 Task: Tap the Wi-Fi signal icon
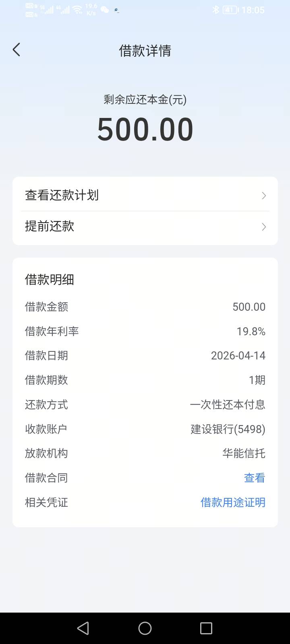(78, 10)
